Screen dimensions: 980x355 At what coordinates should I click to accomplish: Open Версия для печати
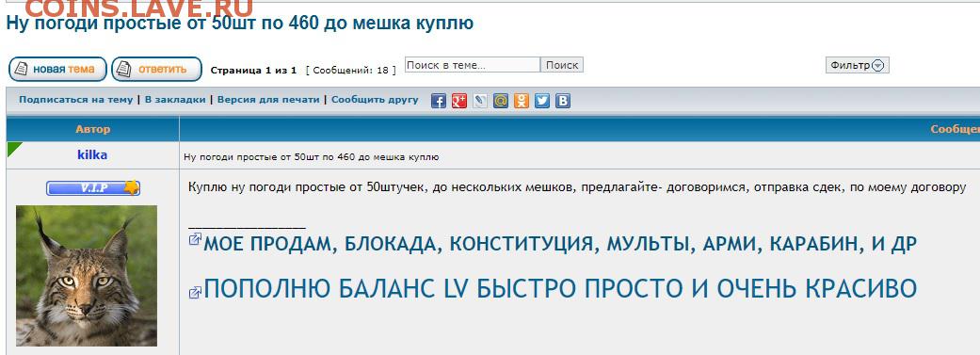click(268, 100)
